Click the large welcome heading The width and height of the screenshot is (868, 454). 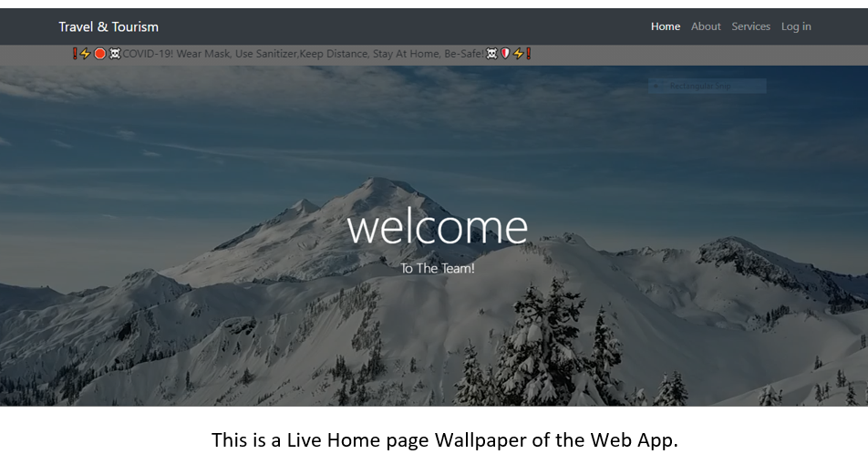tap(438, 226)
